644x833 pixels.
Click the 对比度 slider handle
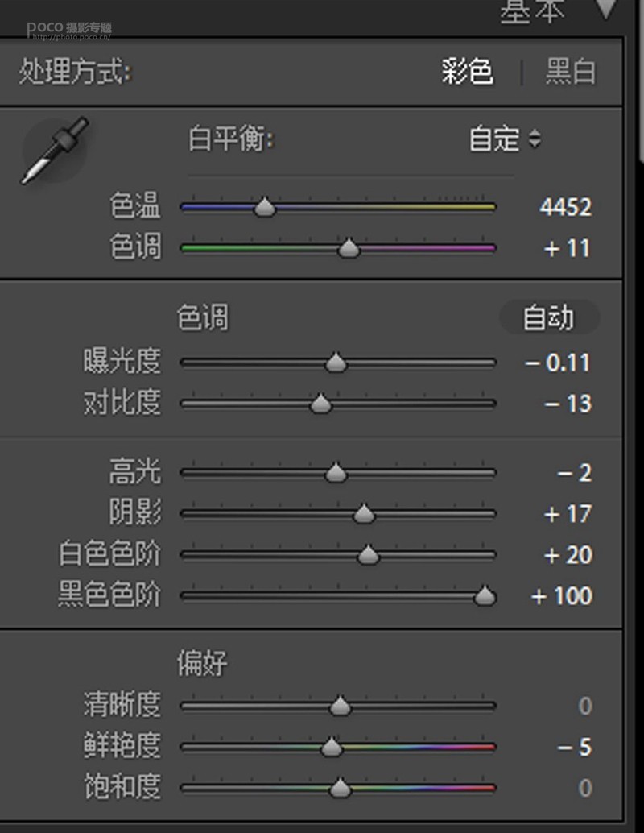click(320, 404)
